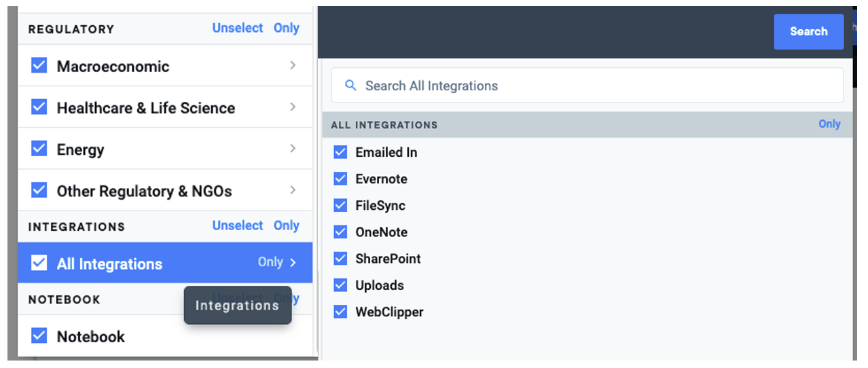Toggle the Notebook checkbox

[39, 335]
